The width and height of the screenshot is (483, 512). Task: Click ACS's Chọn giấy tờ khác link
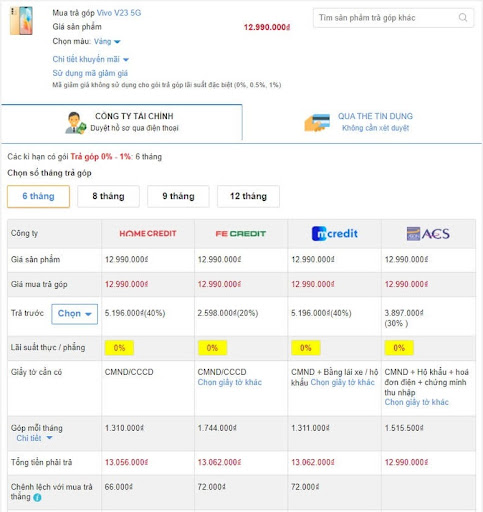417,402
